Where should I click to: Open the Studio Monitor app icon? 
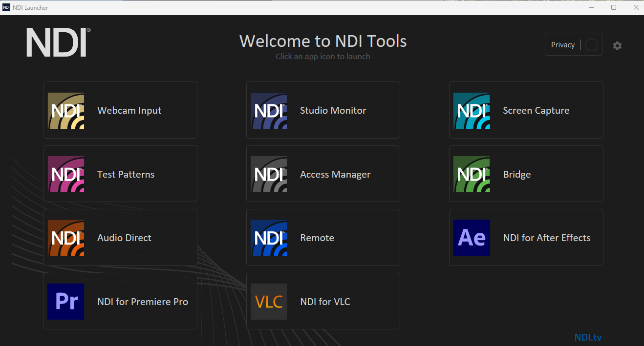coord(269,111)
